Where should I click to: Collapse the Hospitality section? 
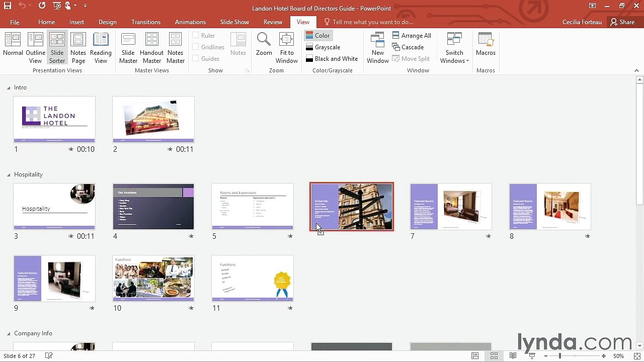tap(9, 175)
